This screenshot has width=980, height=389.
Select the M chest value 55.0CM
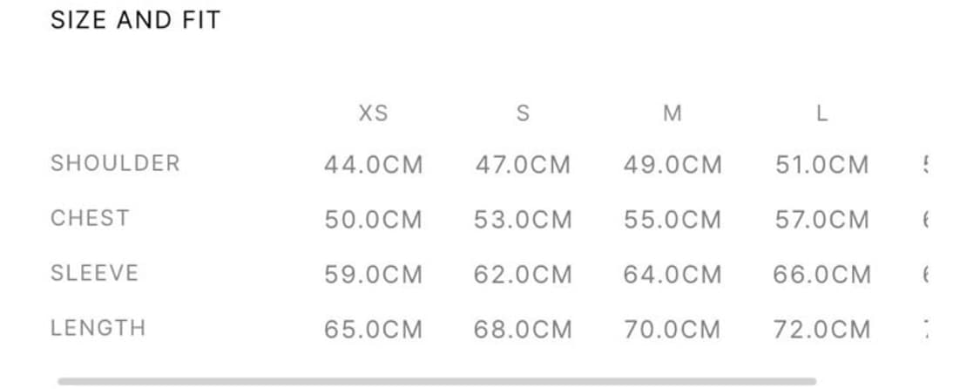(x=672, y=220)
